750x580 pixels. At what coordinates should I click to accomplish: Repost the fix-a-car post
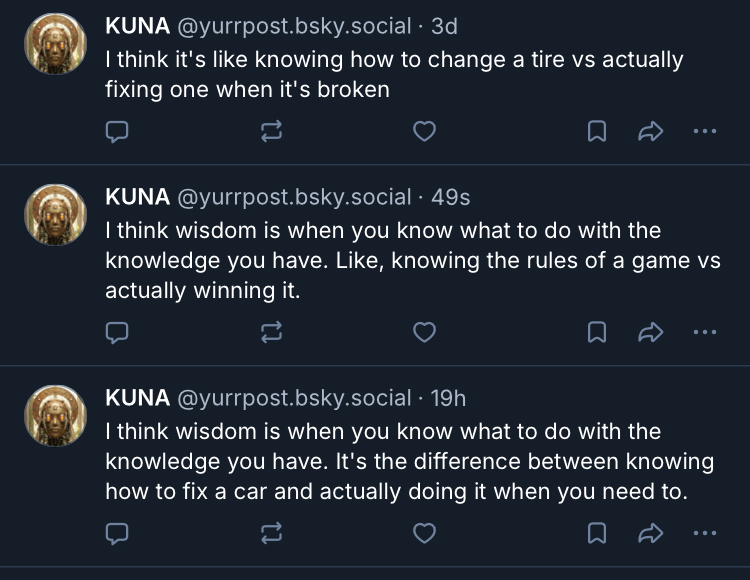tap(271, 533)
